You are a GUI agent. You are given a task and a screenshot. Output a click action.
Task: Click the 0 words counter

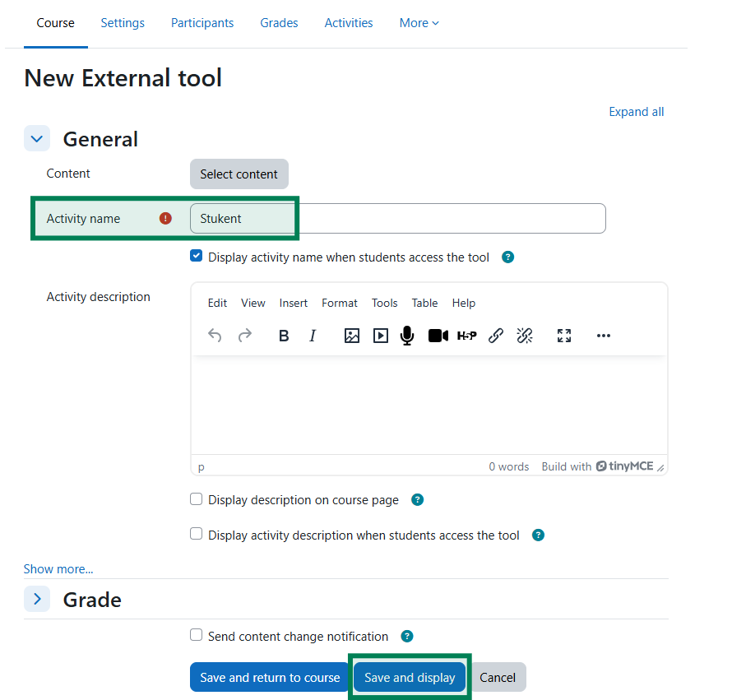509,466
